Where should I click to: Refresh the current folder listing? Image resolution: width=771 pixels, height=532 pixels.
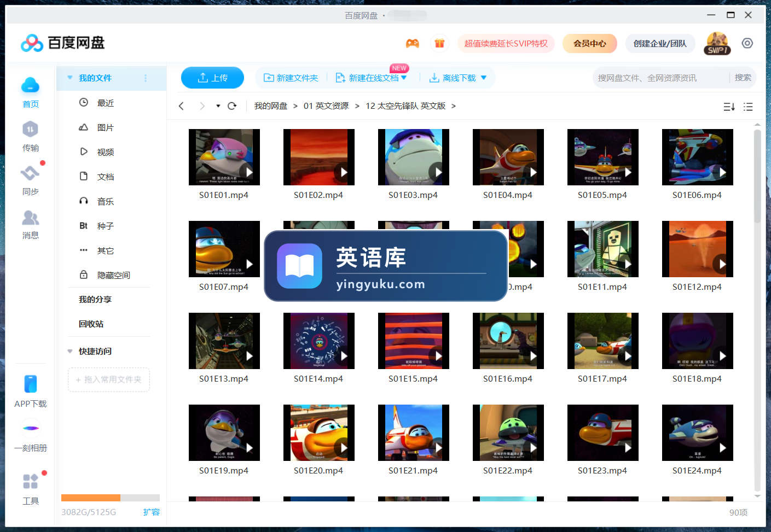[x=232, y=106]
